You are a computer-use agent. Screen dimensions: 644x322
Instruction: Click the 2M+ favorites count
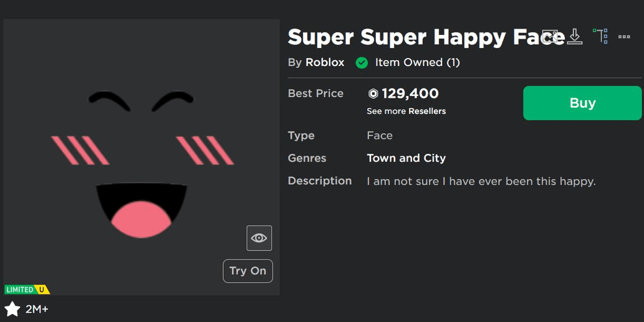tap(37, 309)
